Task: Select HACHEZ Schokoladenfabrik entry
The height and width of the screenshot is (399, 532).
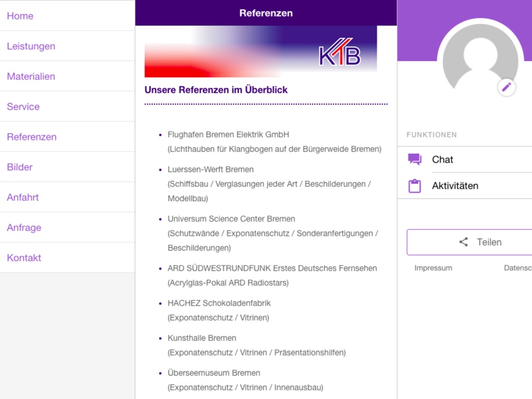Action: [x=219, y=303]
